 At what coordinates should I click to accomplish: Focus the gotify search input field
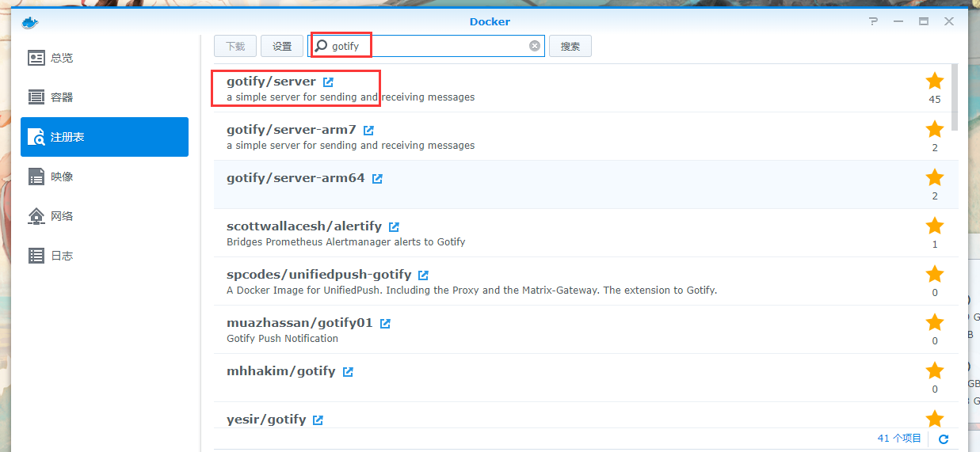point(426,46)
